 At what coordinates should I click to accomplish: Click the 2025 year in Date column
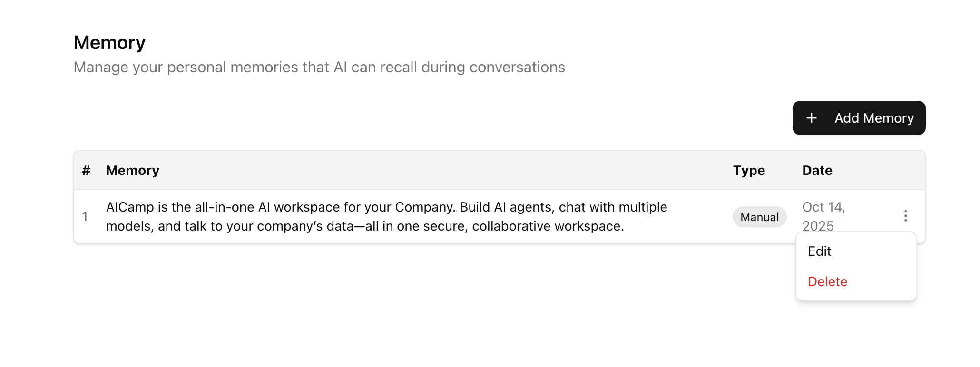point(818,226)
